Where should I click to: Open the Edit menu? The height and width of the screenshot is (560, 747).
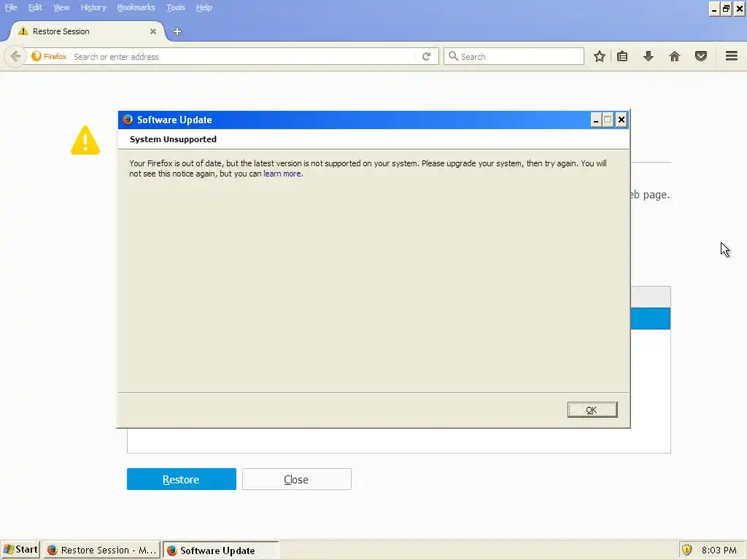[x=35, y=7]
